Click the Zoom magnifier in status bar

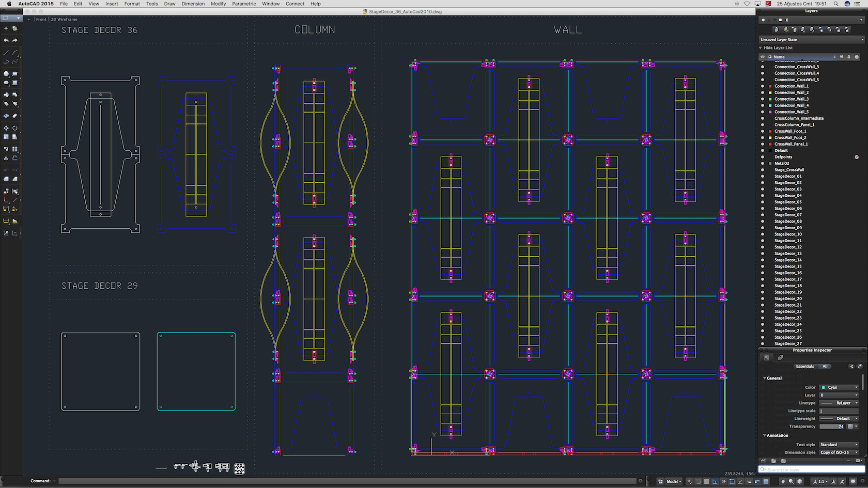pos(791,481)
